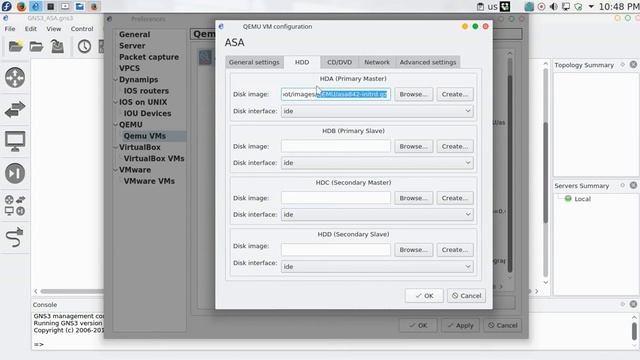Viewport: 640px width, 360px height.
Task: Close the Servers Summary panel
Action: tap(633, 185)
